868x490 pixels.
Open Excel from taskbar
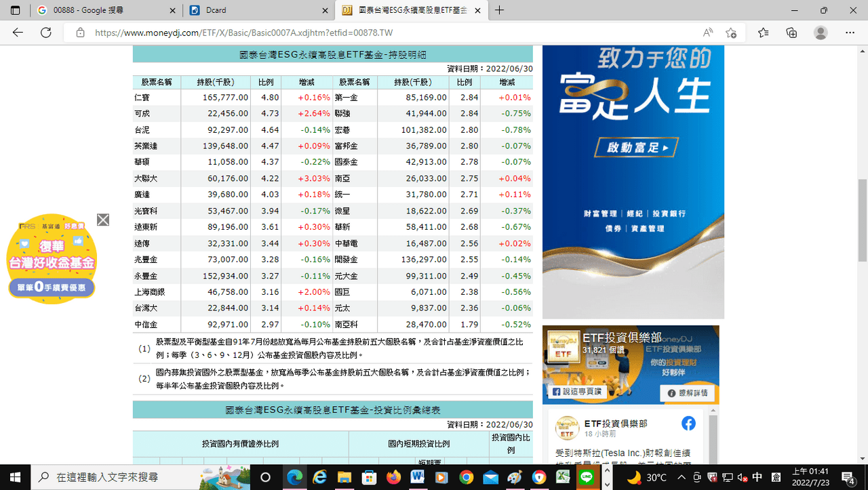(562, 477)
